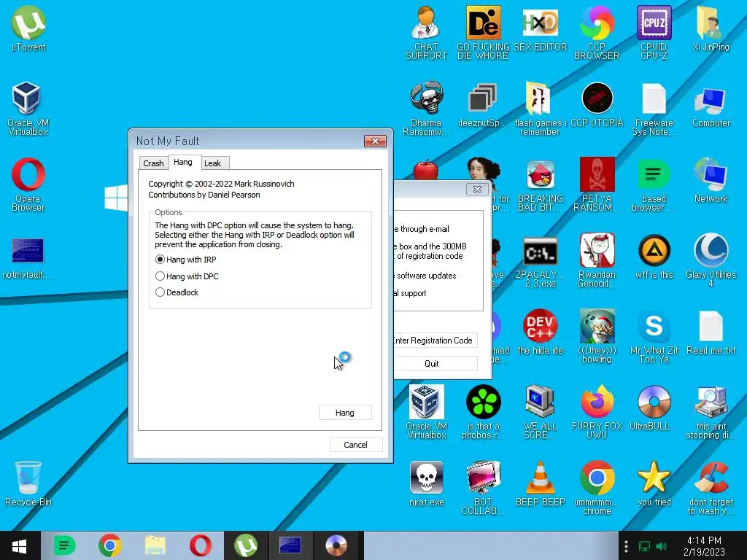Open the BREAKING BAD BIT... Angry Birds icon

(x=541, y=184)
